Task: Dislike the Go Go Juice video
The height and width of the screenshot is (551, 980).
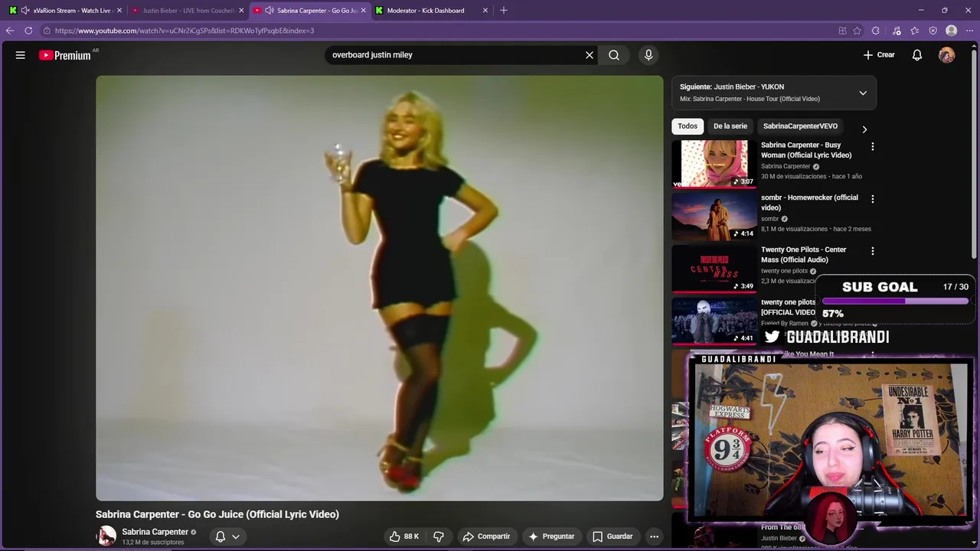Action: click(x=439, y=536)
